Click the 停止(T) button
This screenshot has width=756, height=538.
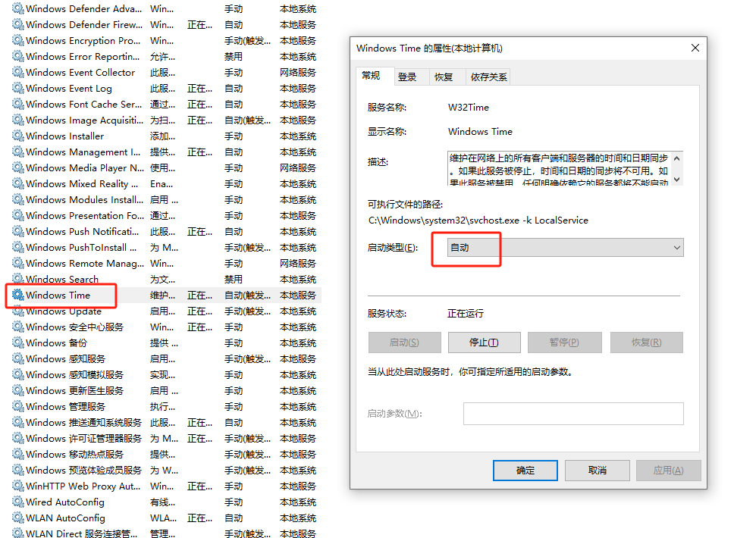(484, 343)
